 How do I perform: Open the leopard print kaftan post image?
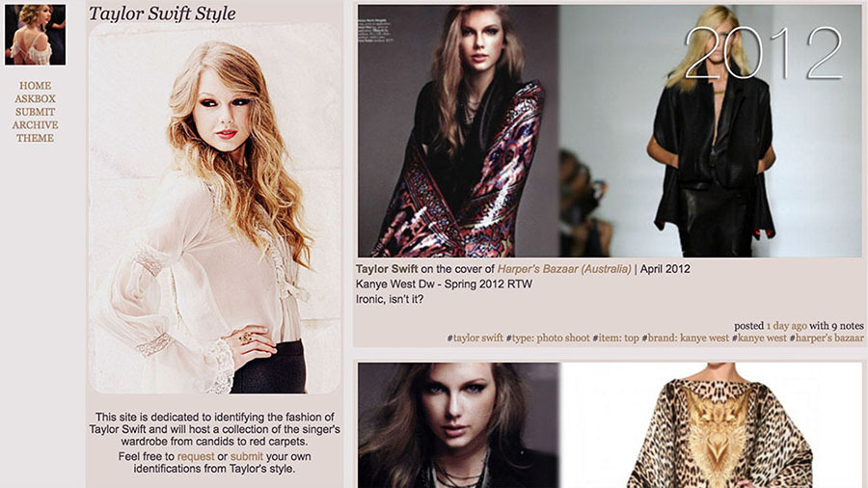click(x=610, y=425)
